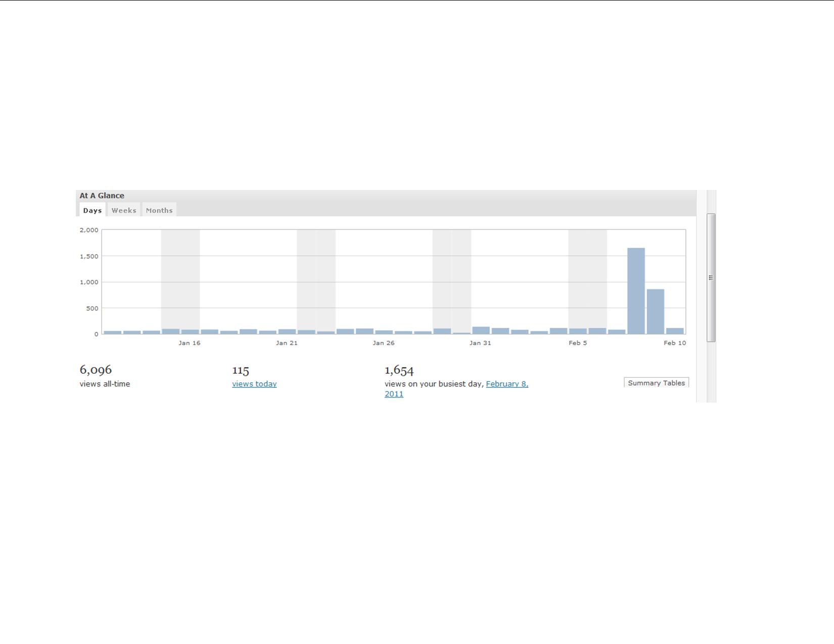The image size is (834, 644).
Task: Select the Months tab
Action: click(x=159, y=211)
